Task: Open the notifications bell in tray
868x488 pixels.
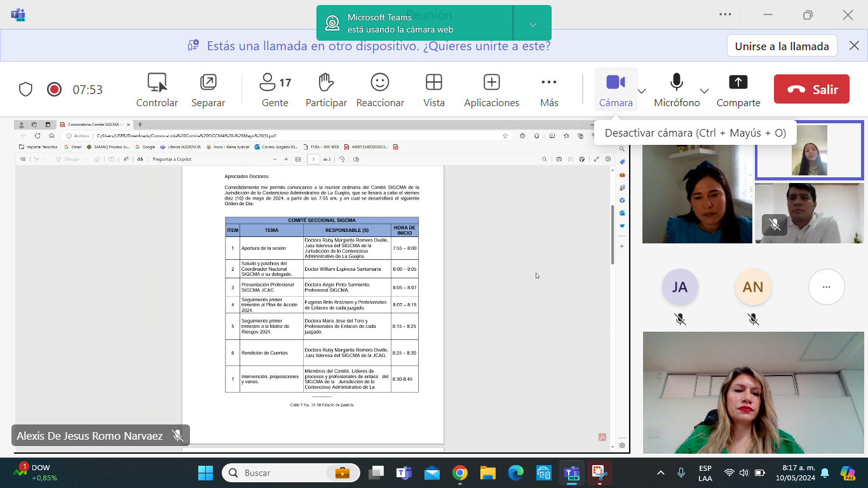Action: (825, 473)
